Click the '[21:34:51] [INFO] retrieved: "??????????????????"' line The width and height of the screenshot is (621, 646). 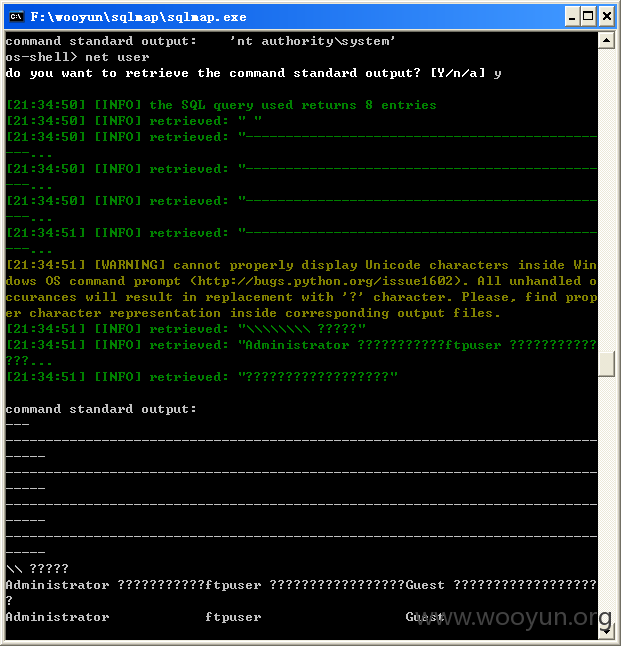click(x=202, y=377)
